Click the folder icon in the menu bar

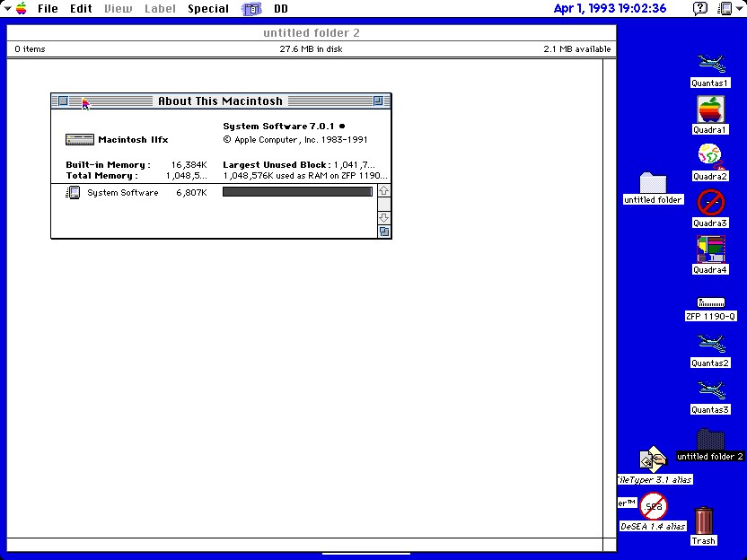[251, 9]
